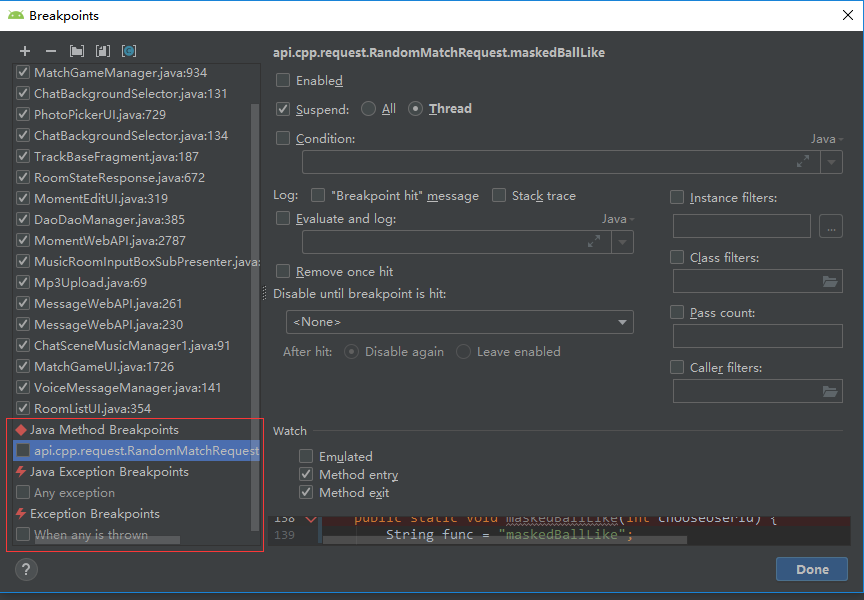This screenshot has width=864, height=600.
Task: Open Instance filters ellipsis browse button
Action: pyautogui.click(x=831, y=226)
